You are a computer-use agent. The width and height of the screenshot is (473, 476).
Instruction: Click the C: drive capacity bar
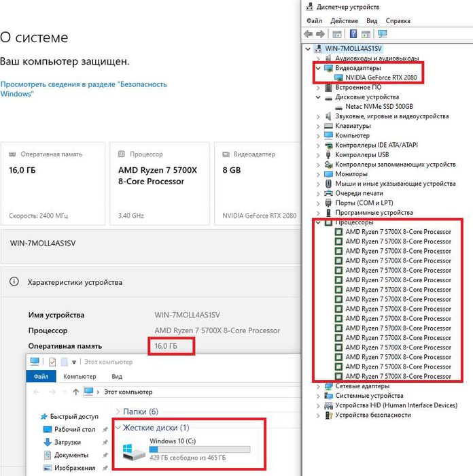200,449
